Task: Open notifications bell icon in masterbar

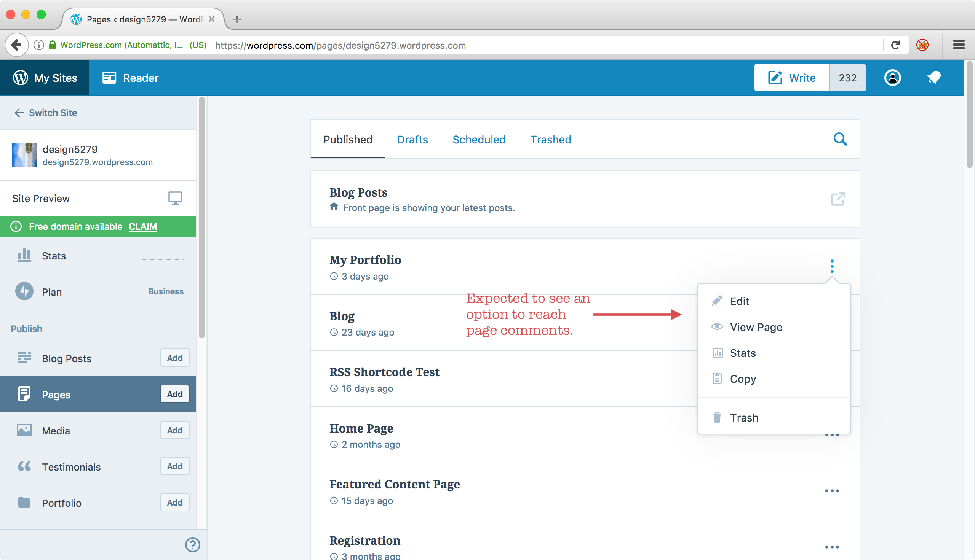Action: (x=933, y=78)
